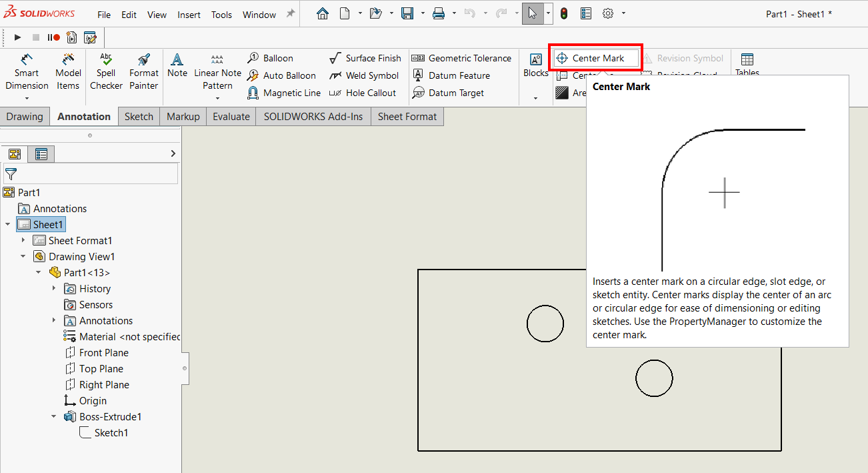
Task: Collapse the Drawing View1 tree node
Action: click(23, 256)
